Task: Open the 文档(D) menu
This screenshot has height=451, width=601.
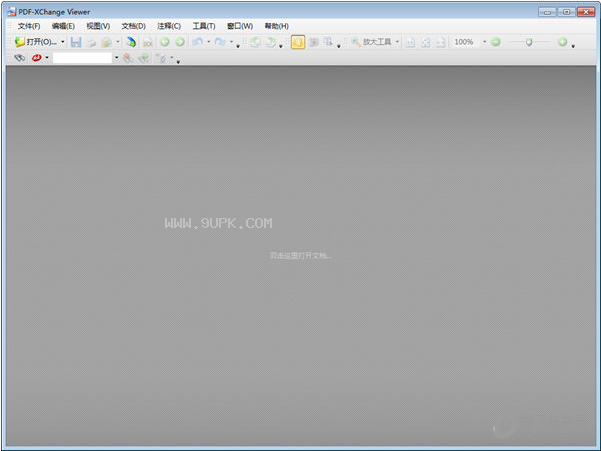Action: point(133,26)
